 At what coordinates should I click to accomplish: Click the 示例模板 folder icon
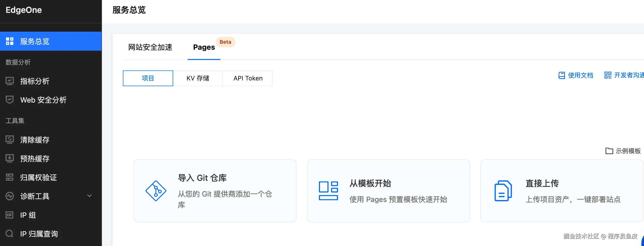click(609, 151)
